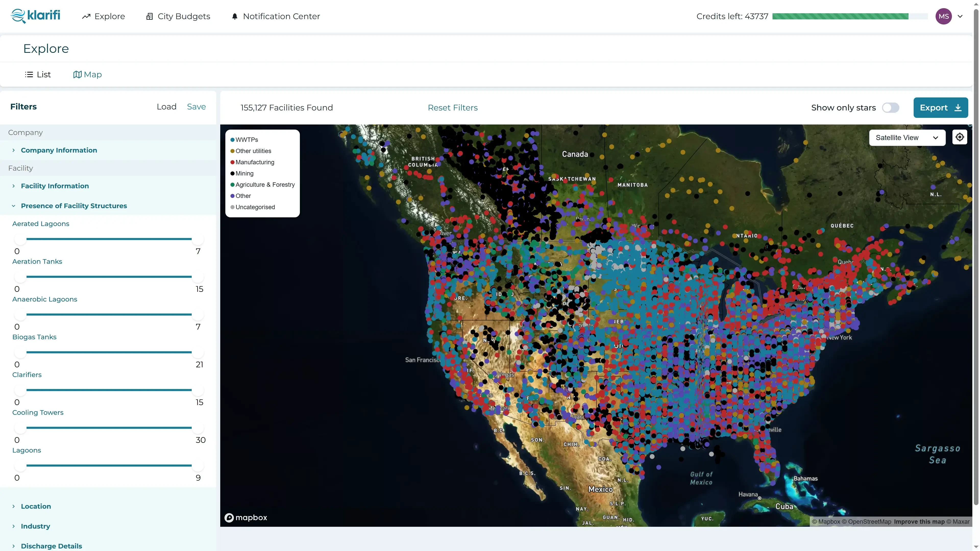Click the Export button
This screenshot has height=551, width=980.
[940, 108]
